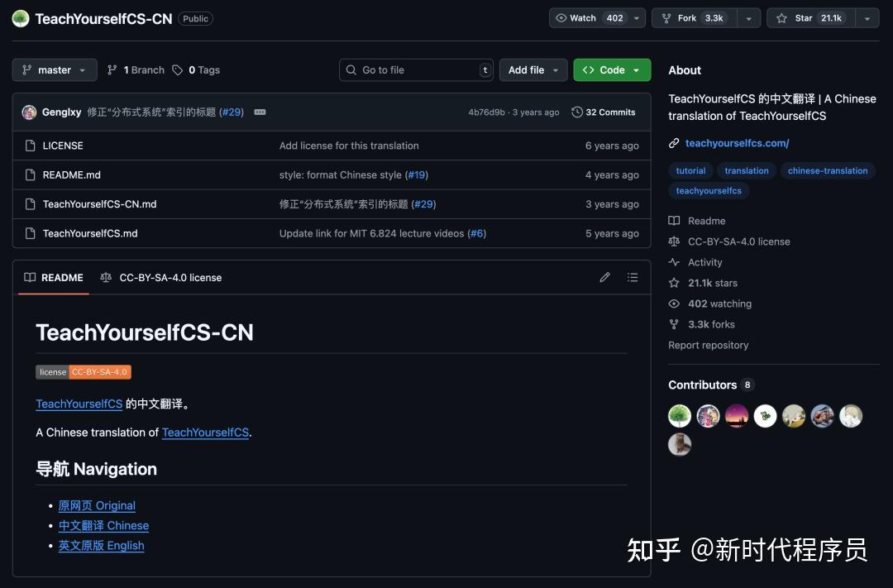The height and width of the screenshot is (588, 893).
Task: Open the Watch notifications dropdown arrow
Action: point(637,18)
